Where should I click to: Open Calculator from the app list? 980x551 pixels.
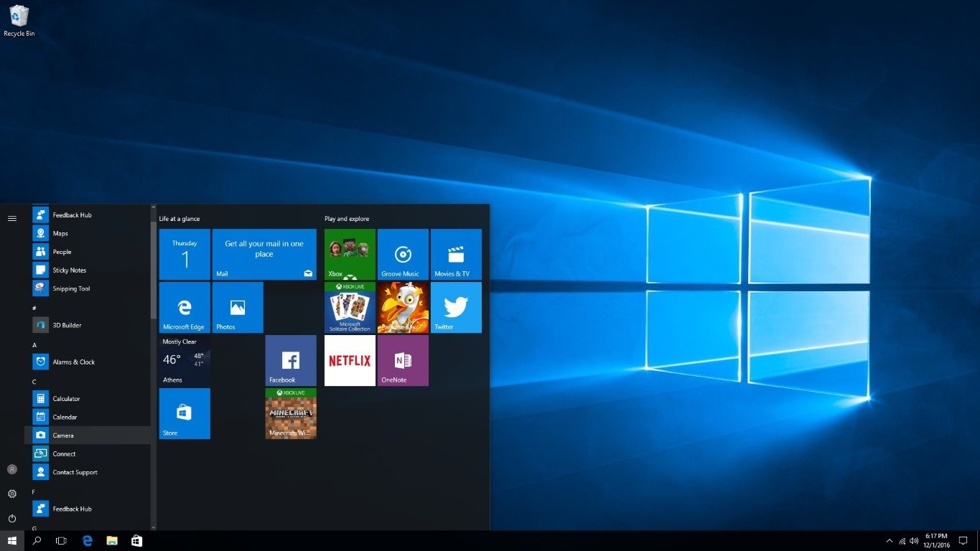tap(88, 399)
